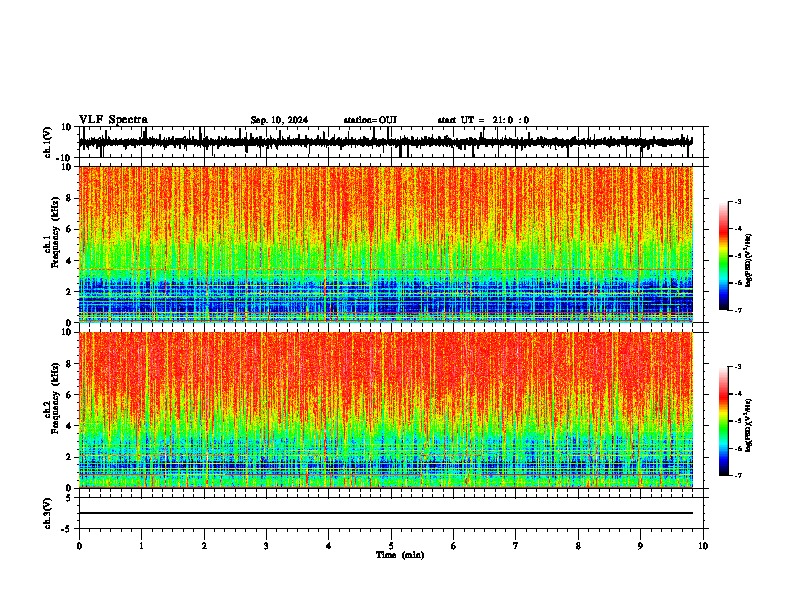Viewport: 792px width, 612px height.
Task: Click the time axis tick label "4"
Action: [329, 546]
